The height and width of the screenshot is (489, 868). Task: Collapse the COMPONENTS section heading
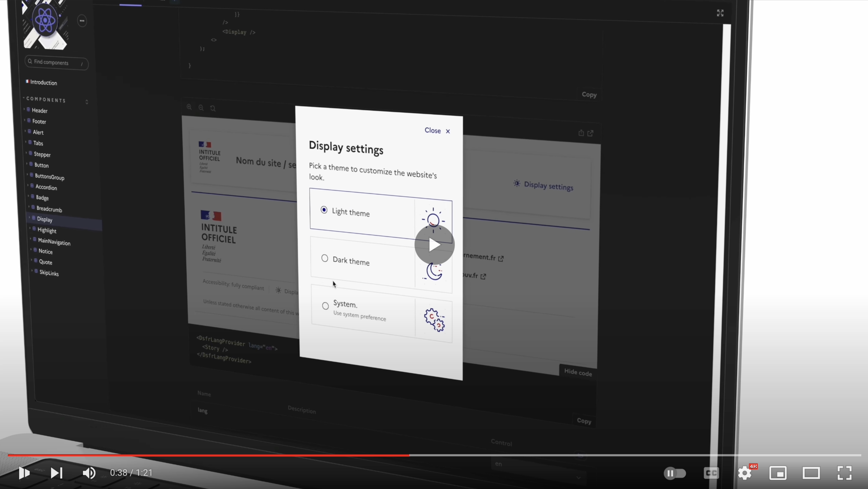[46, 99]
